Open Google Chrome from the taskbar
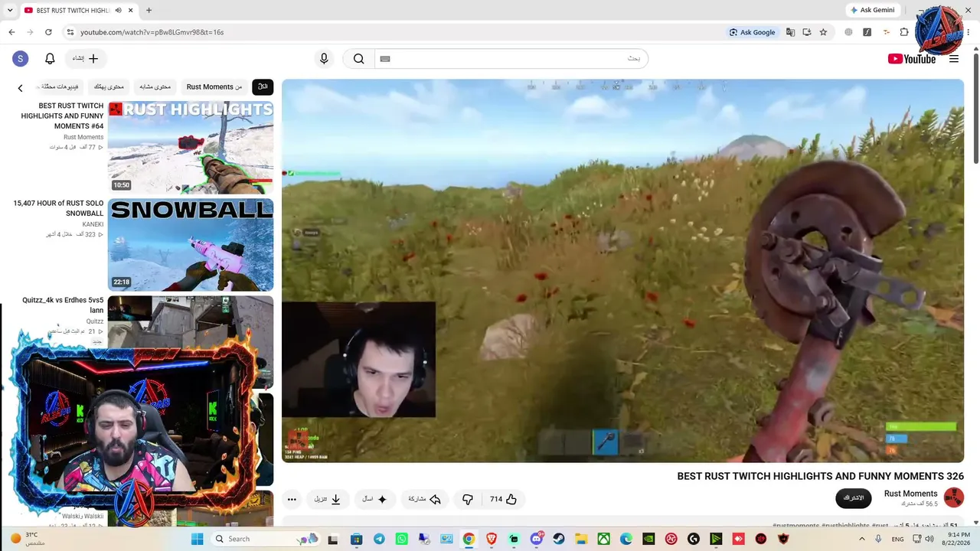 click(469, 539)
